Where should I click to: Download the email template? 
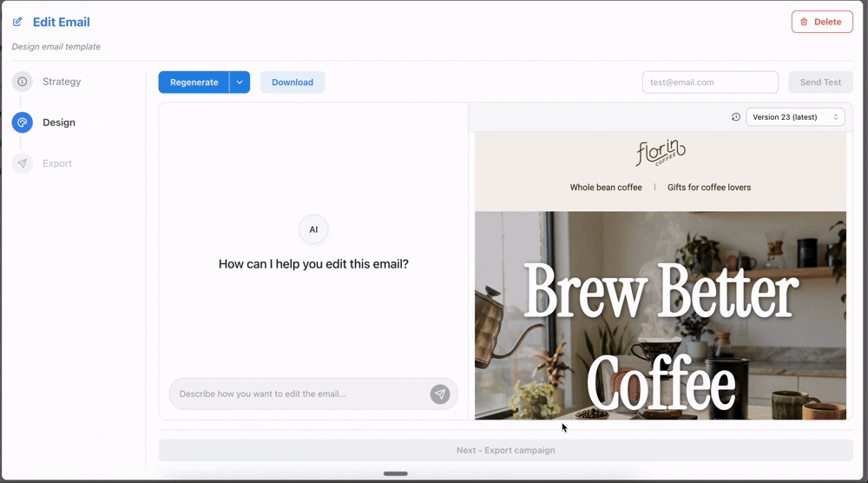point(293,83)
